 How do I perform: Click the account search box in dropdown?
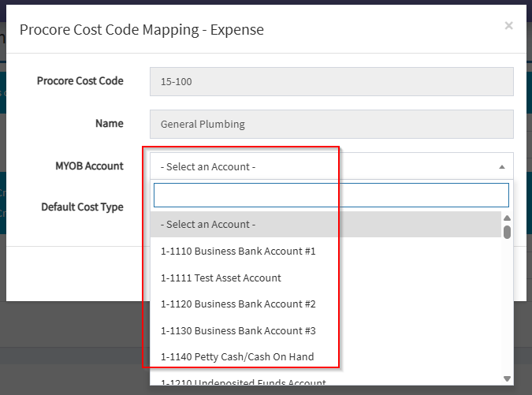331,195
